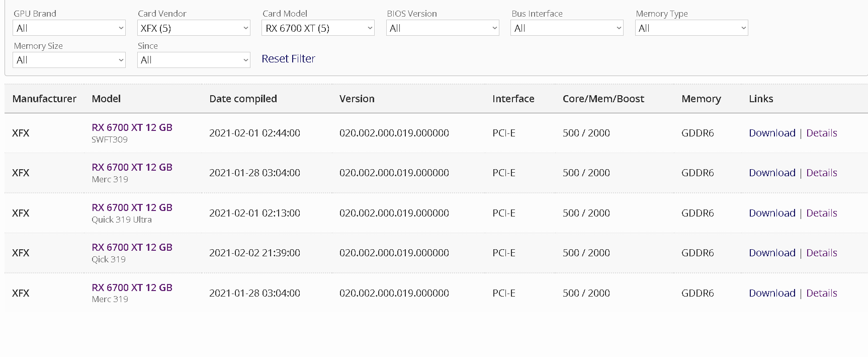Viewport: 868px width, 357px height.
Task: Select the version number in the Qick 319 row
Action: pos(394,253)
